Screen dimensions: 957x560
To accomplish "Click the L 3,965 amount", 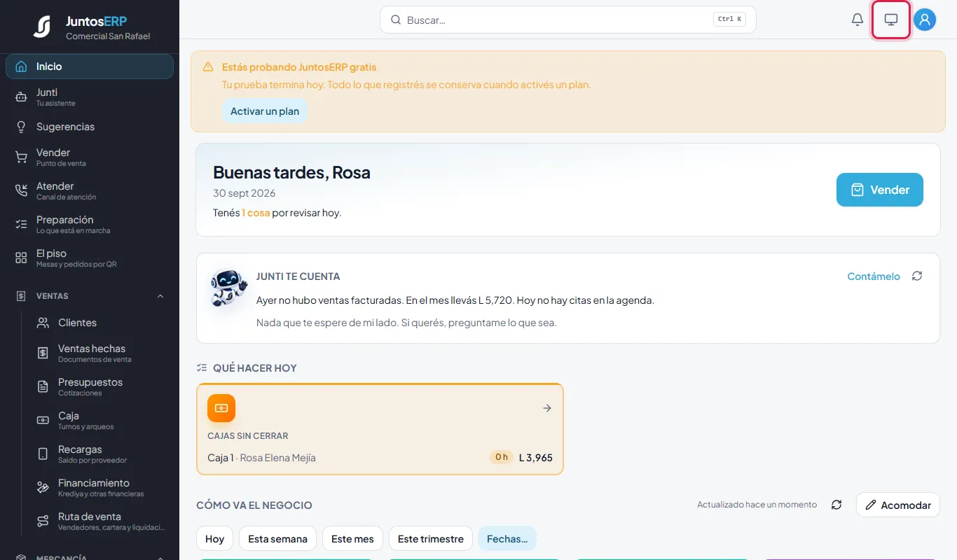I will point(536,458).
